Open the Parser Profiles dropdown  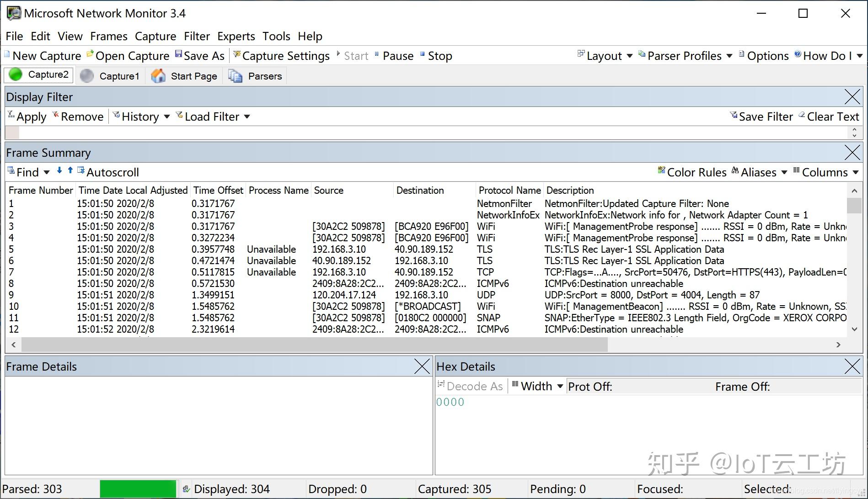(685, 55)
